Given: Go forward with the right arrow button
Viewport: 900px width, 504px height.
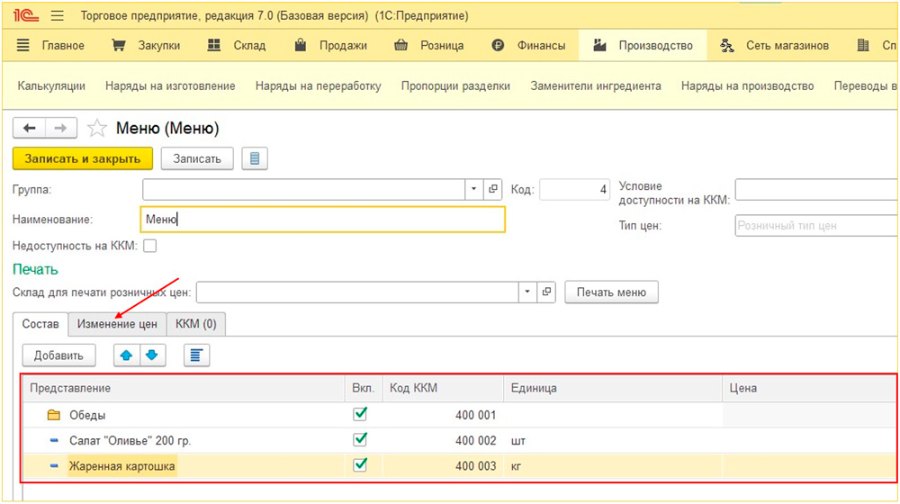Looking at the screenshot, I should point(61,128).
